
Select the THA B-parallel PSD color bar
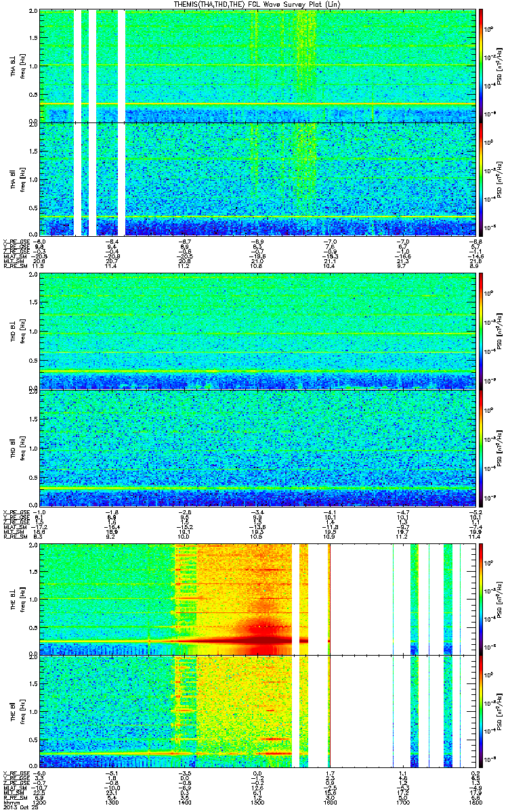click(481, 179)
